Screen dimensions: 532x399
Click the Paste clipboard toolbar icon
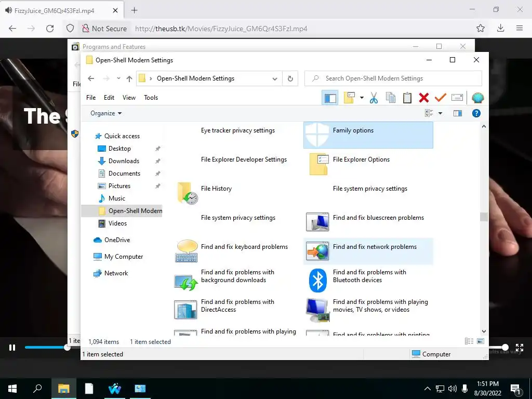407,98
